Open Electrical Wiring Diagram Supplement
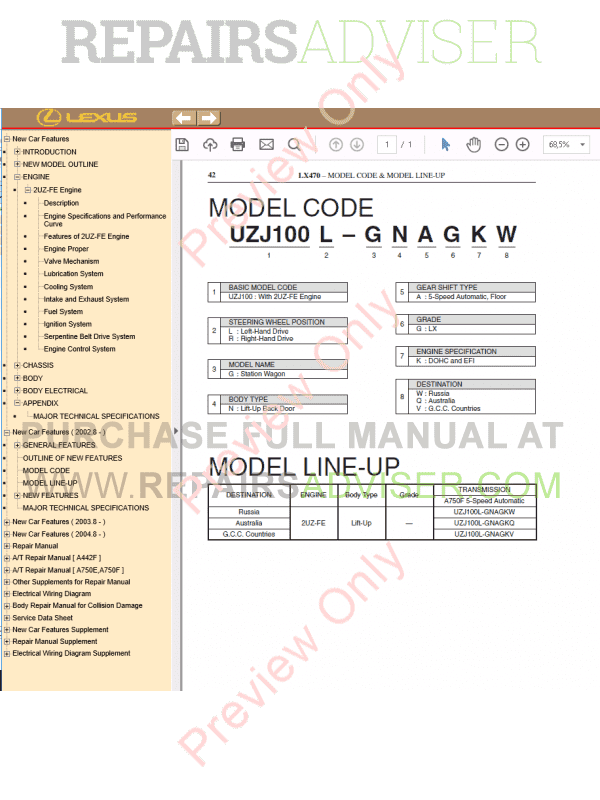The width and height of the screenshot is (600, 800). (x=71, y=653)
